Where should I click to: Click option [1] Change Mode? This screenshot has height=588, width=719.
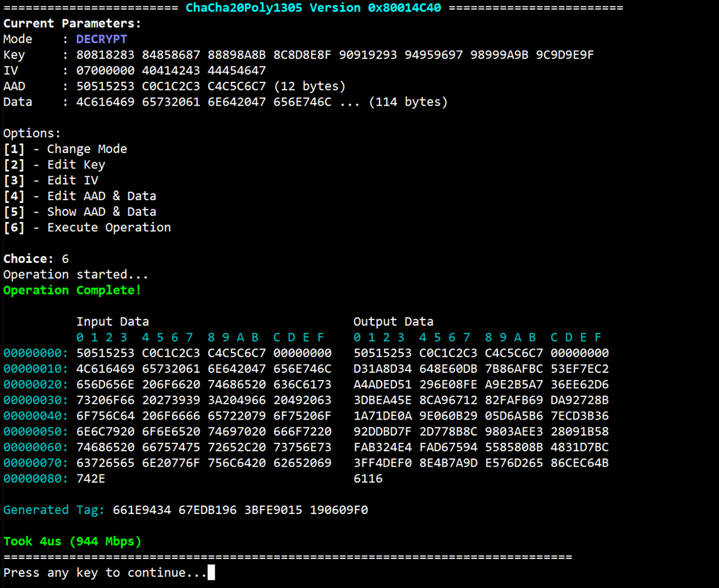click(x=65, y=149)
